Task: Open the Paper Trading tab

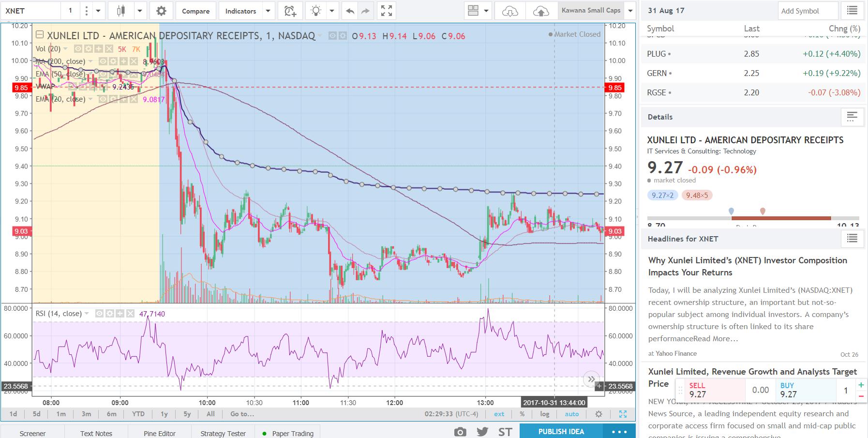Action: [x=288, y=433]
